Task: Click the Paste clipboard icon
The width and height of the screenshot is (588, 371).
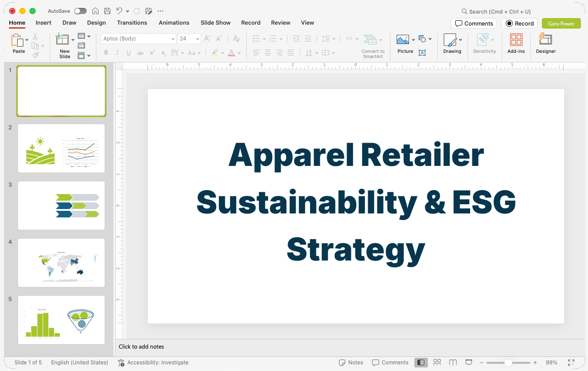Action: pos(17,40)
